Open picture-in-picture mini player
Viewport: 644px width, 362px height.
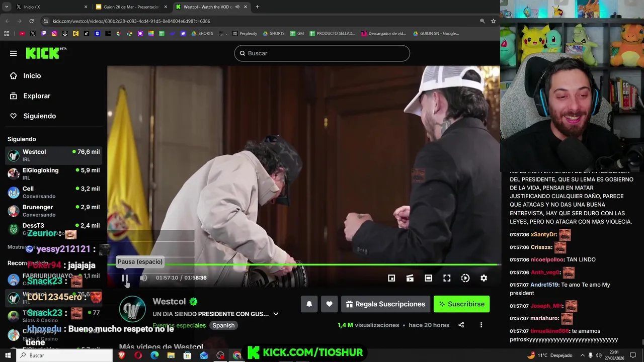(391, 278)
